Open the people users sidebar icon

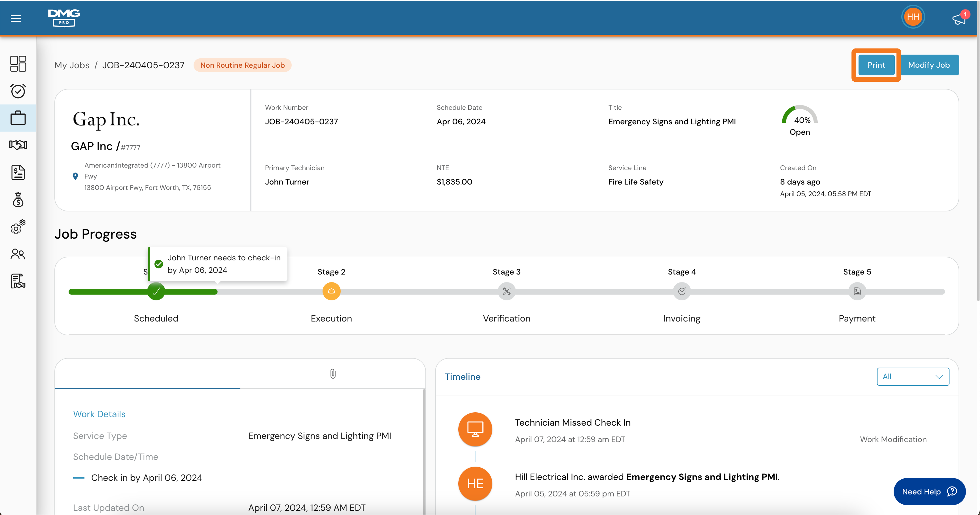tap(18, 254)
